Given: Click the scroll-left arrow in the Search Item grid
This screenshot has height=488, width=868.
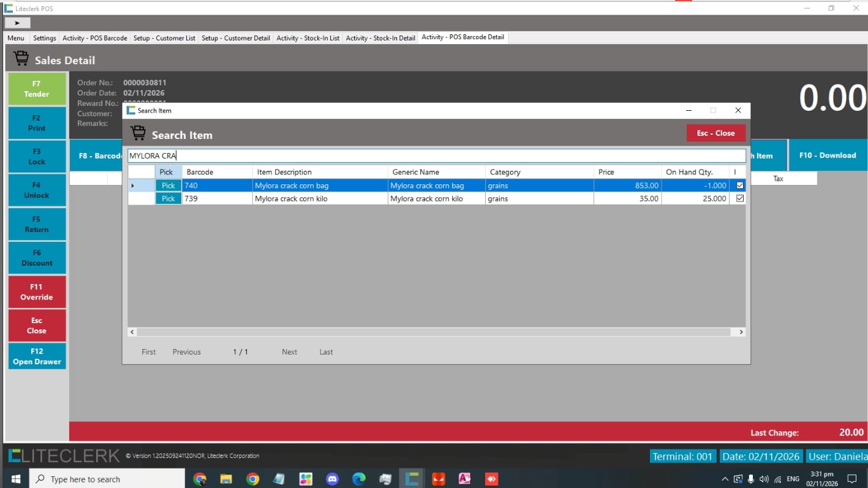Looking at the screenshot, I should click(x=132, y=332).
